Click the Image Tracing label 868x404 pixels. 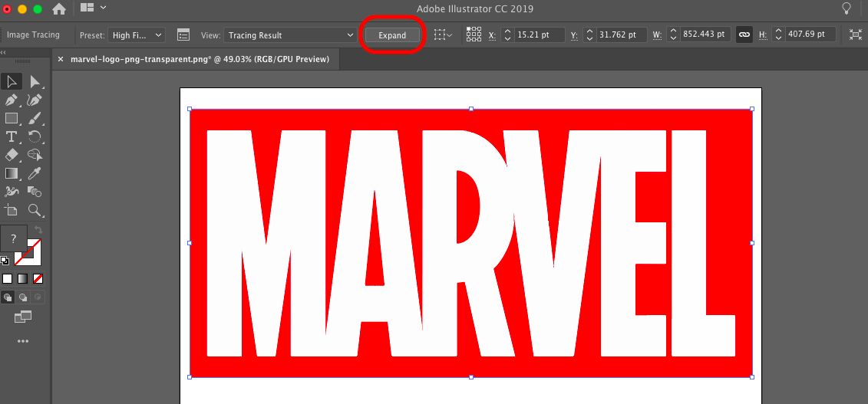[33, 34]
